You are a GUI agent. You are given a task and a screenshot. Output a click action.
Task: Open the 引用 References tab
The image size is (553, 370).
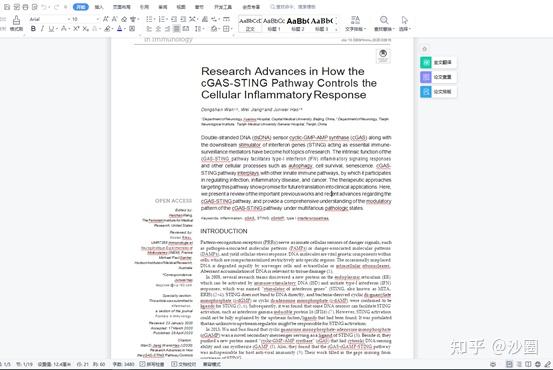click(x=144, y=7)
